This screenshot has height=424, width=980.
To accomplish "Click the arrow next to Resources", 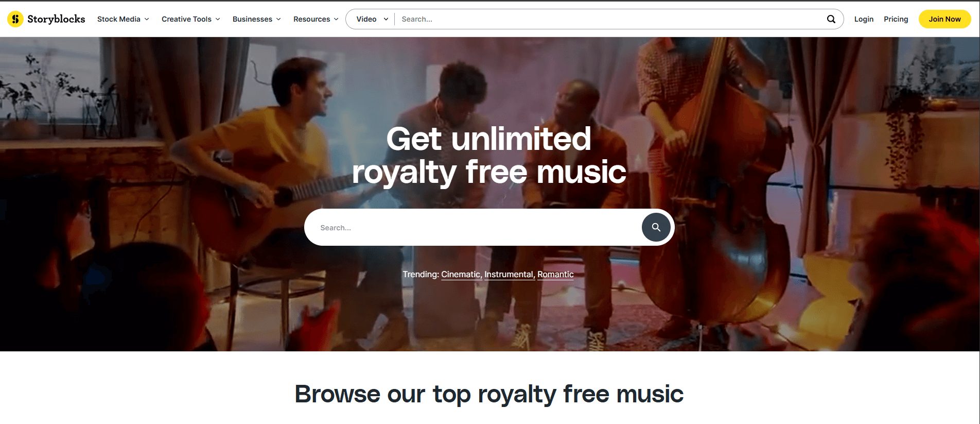I will [336, 19].
